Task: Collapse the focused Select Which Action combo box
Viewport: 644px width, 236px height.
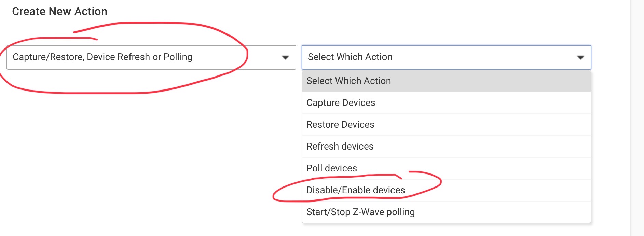Action: click(x=446, y=57)
